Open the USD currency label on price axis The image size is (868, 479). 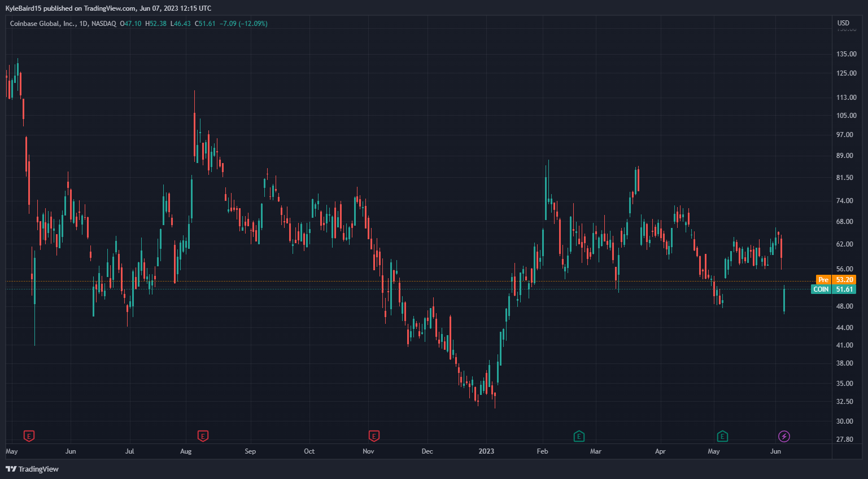point(843,23)
